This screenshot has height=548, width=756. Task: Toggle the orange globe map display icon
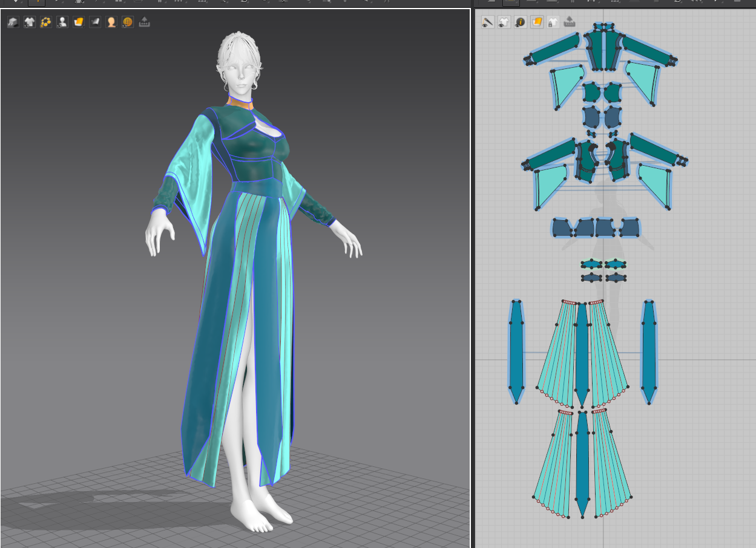pyautogui.click(x=128, y=22)
